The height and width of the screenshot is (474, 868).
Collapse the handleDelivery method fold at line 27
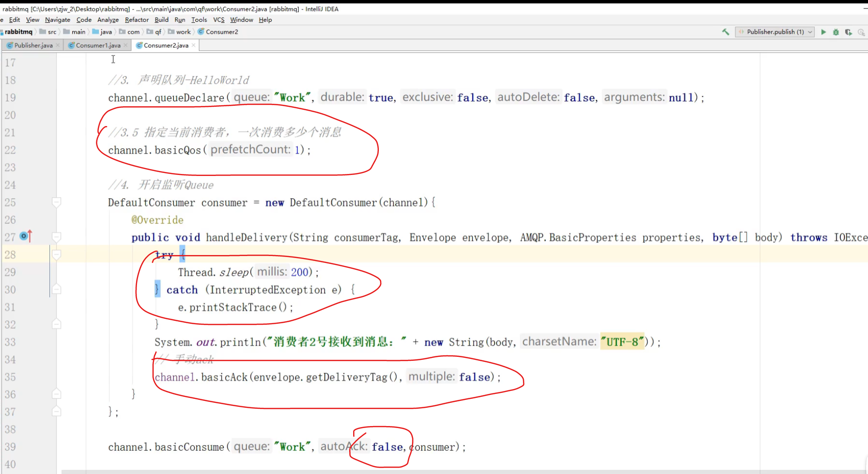[56, 237]
